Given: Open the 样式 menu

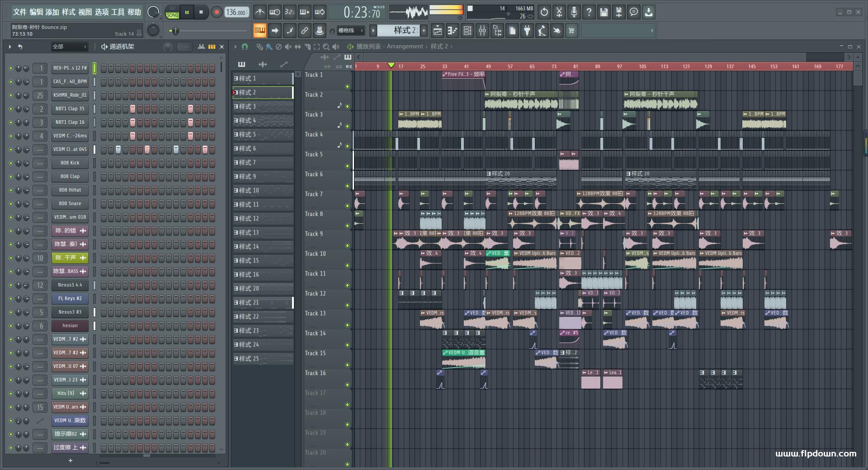Looking at the screenshot, I should (69, 12).
